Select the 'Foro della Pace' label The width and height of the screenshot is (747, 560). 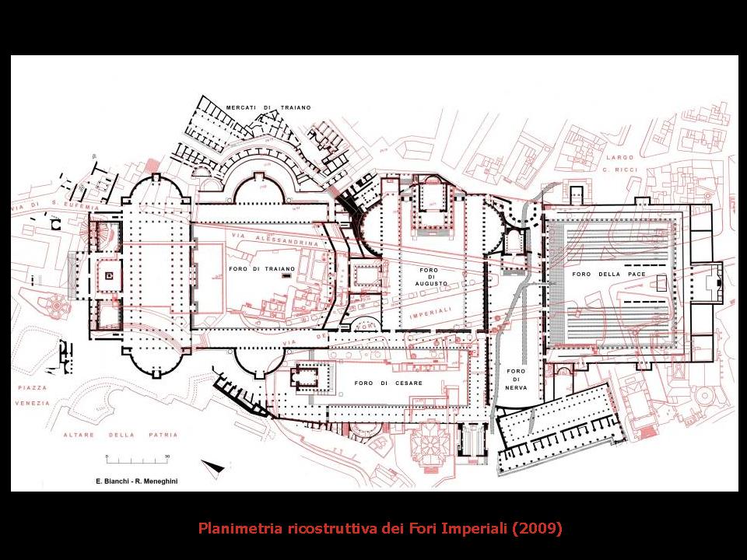pos(608,275)
